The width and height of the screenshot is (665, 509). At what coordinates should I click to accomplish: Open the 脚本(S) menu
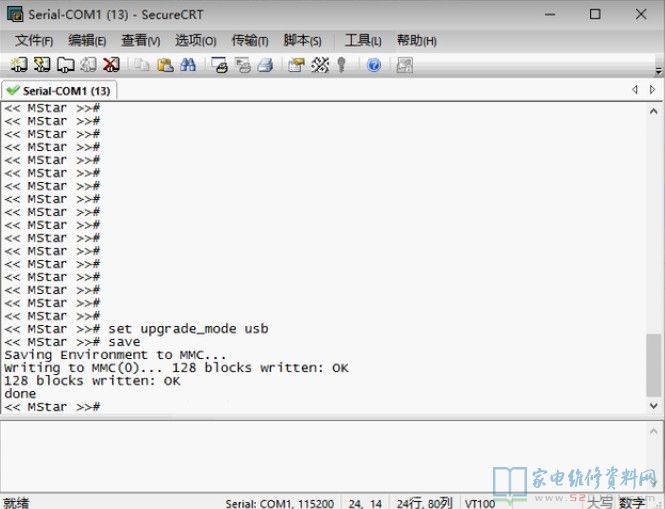click(302, 41)
